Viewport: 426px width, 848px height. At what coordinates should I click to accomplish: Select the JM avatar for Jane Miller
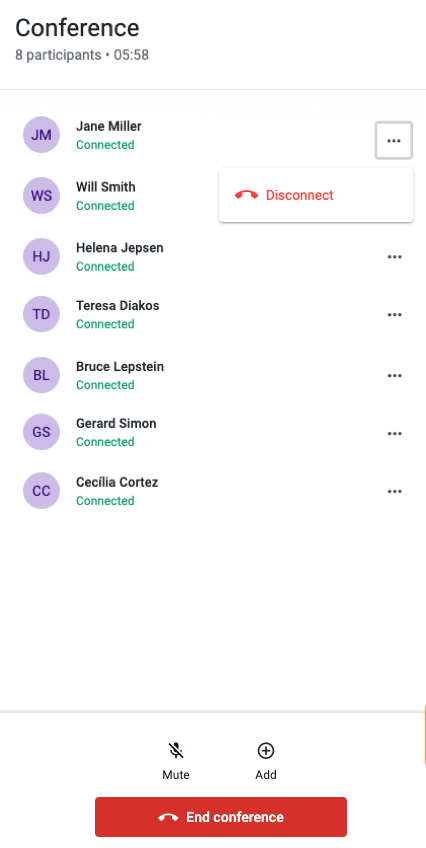point(41,135)
